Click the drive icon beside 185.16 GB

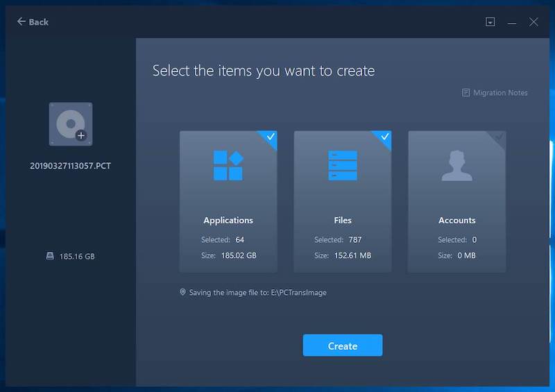[x=50, y=256]
